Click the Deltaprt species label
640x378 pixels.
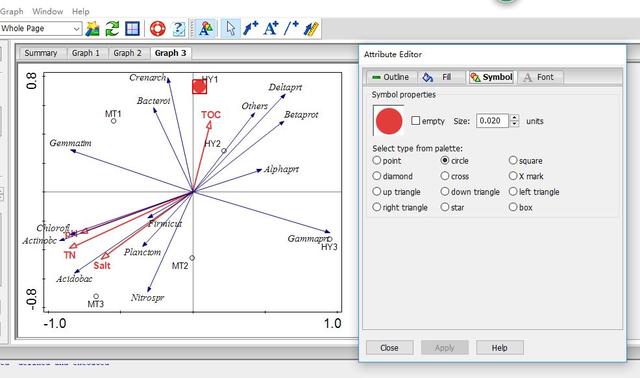(x=285, y=87)
